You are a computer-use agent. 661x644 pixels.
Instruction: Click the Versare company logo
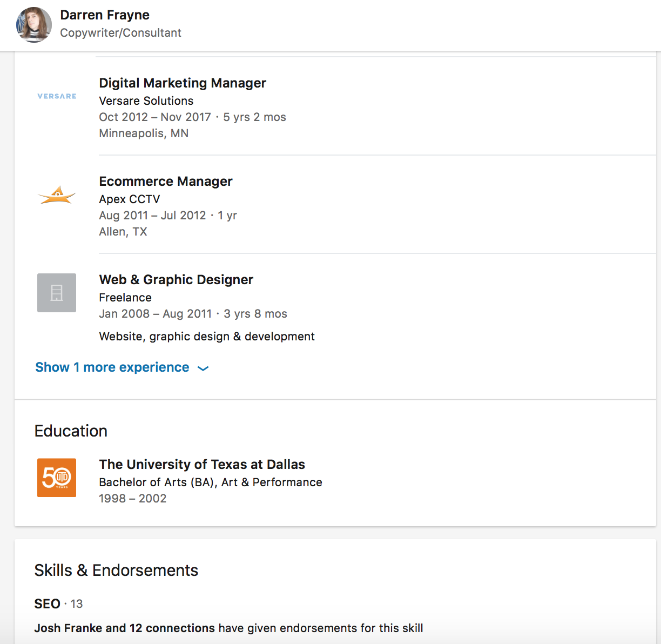pos(57,96)
